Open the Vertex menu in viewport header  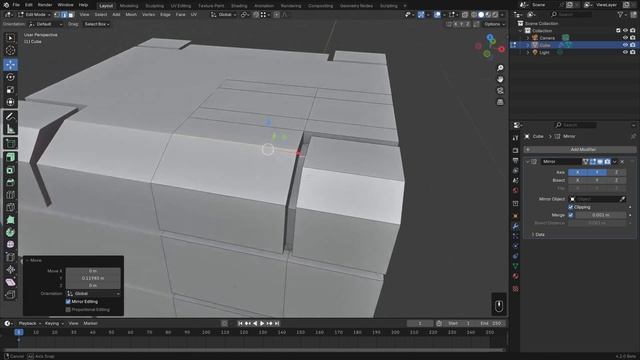click(149, 15)
